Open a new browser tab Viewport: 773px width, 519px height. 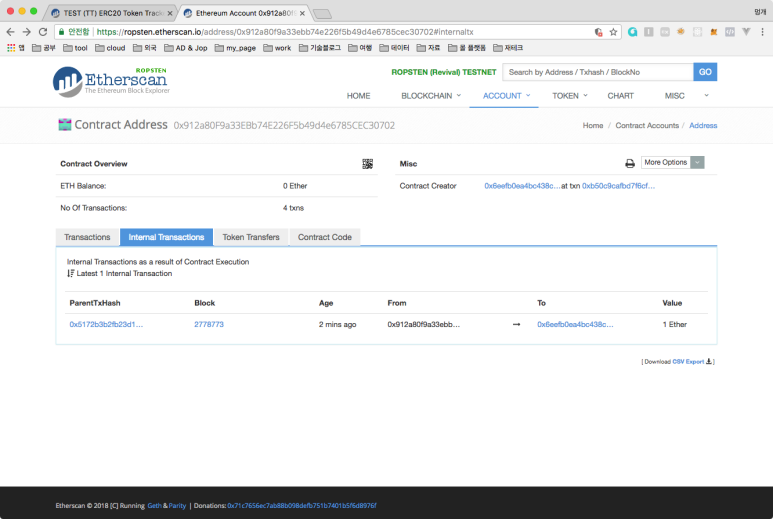(322, 14)
